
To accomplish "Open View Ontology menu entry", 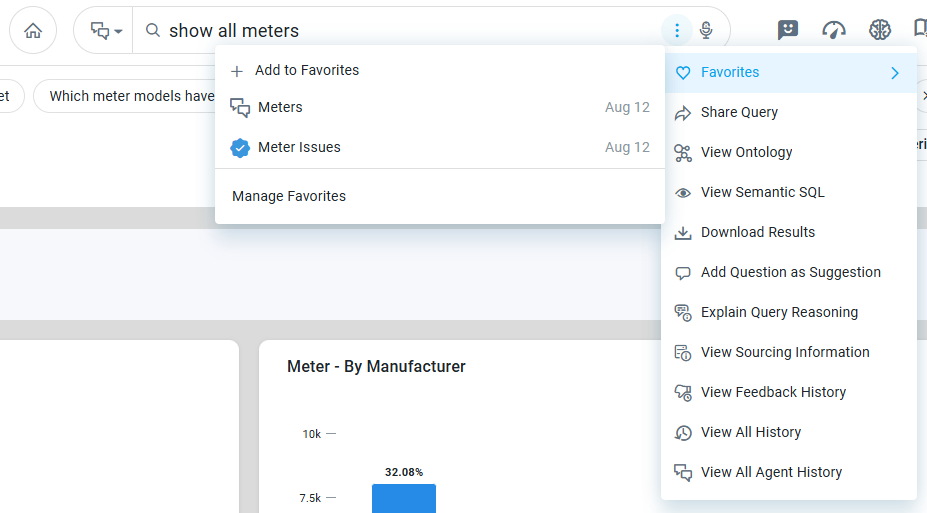I will (x=791, y=152).
